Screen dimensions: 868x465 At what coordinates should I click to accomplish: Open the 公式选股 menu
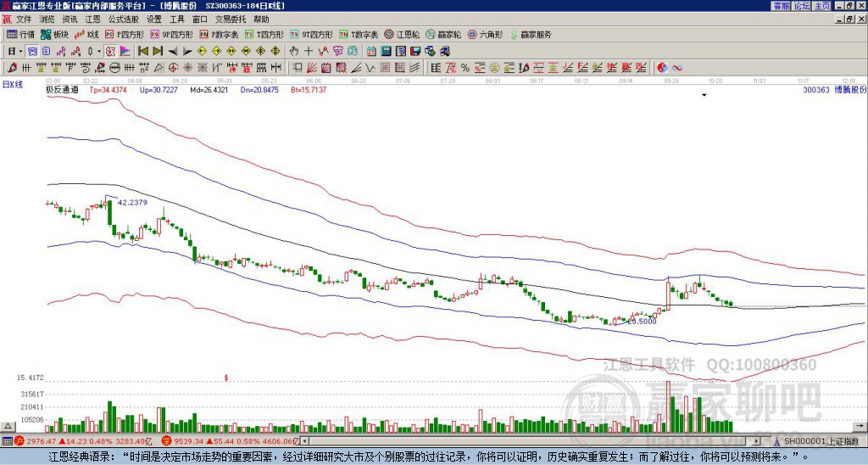(x=124, y=20)
